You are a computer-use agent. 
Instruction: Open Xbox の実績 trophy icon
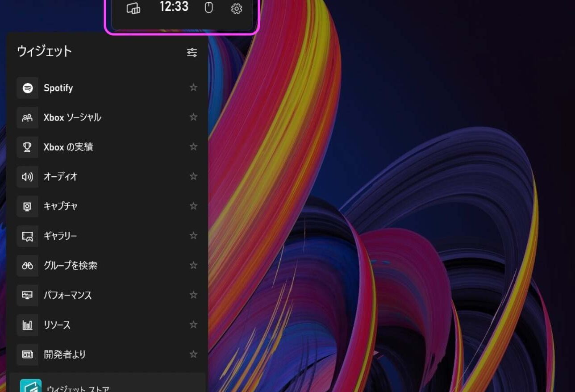coord(28,147)
